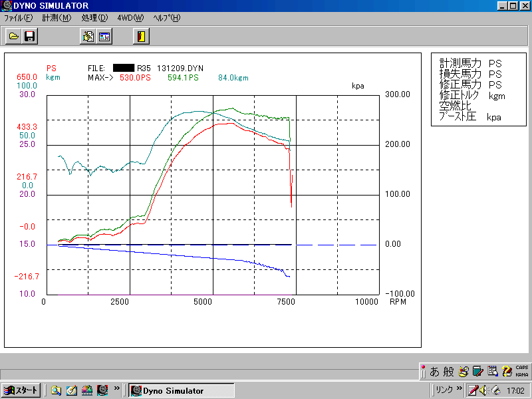This screenshot has height=399, width=532.
Task: Click the volume speaker tray icon
Action: 484,390
